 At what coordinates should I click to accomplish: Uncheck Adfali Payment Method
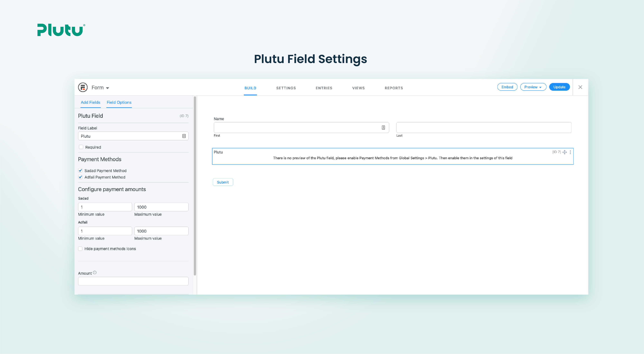click(80, 177)
